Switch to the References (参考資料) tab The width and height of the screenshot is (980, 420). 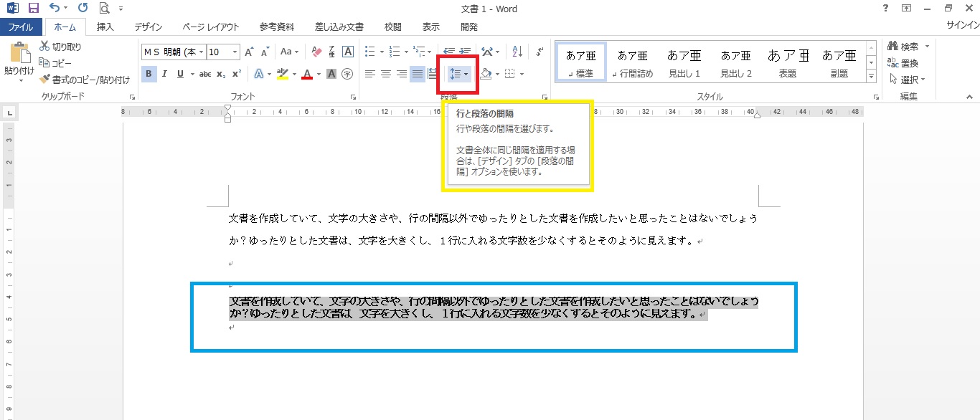tap(277, 27)
